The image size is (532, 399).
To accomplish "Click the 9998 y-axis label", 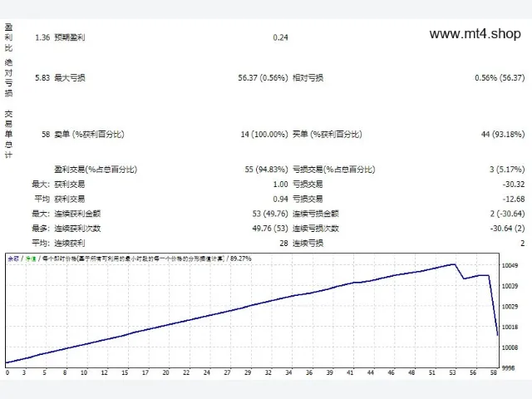I will 508,367.
